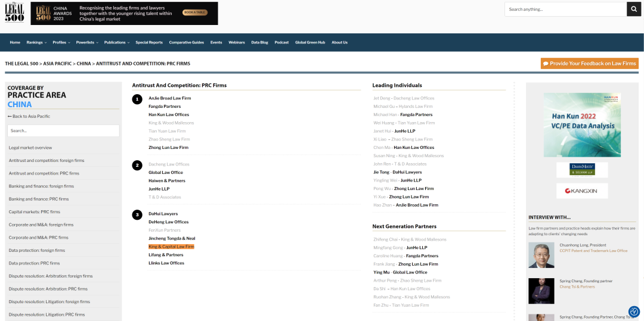Image resolution: width=644 pixels, height=321 pixels.
Task: Click T & D Associates in tier 2
Action: click(x=165, y=197)
